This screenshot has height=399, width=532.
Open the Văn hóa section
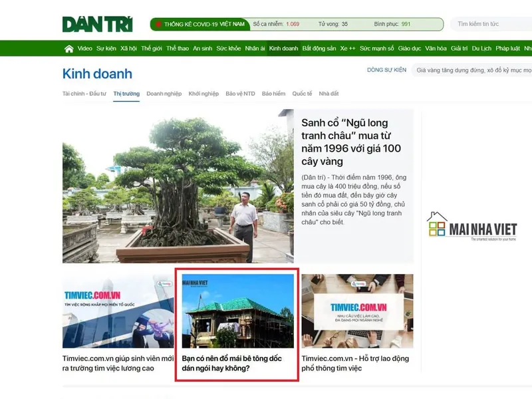[436, 49]
